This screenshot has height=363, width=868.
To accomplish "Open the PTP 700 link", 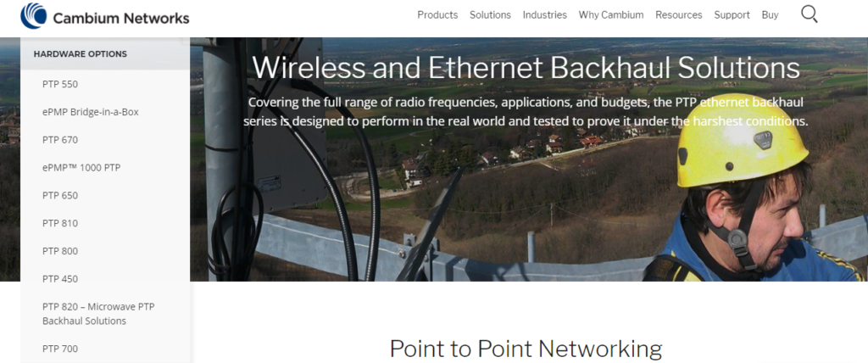I will pos(60,349).
